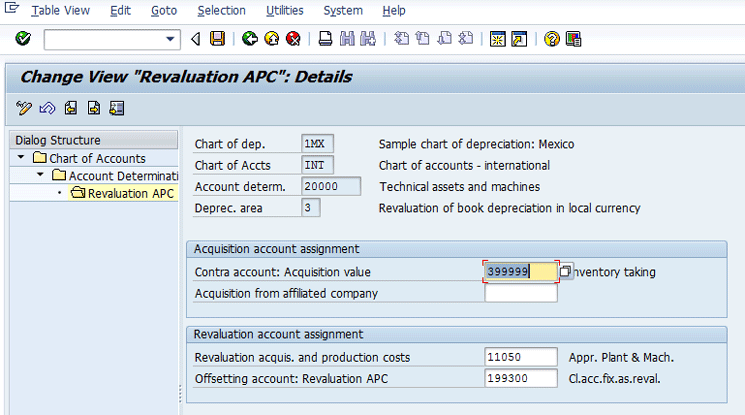
Task: Click the Revaluation acquis. and production costs field
Action: [520, 357]
